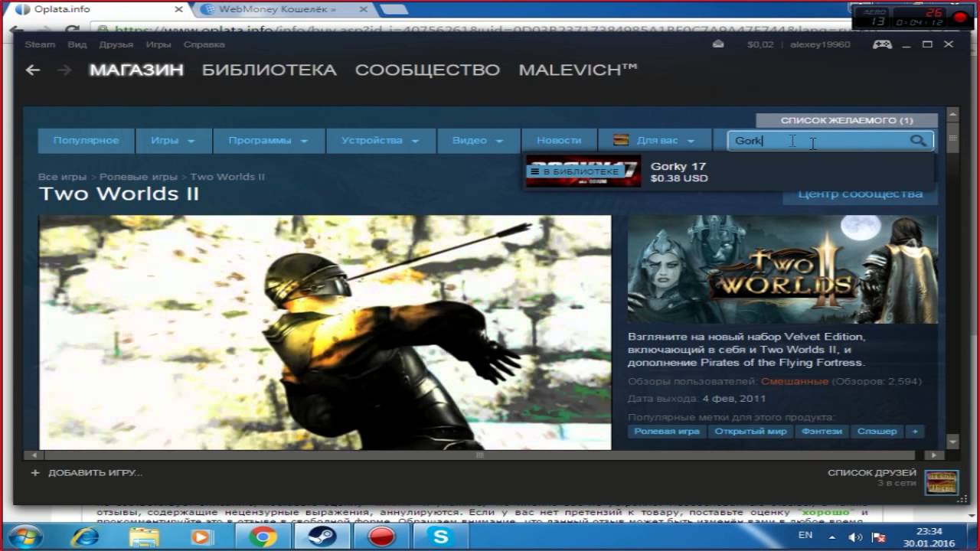Select the Ролевая игра tag
The image size is (980, 551).
667,432
